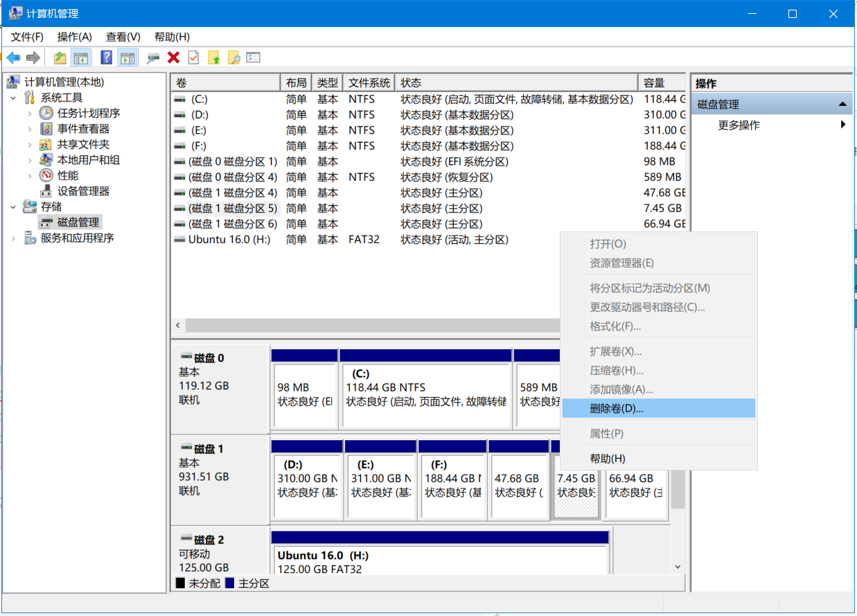Screen dimensions: 857x616
Task: Click 格式化(F)... in the context menu
Action: [x=658, y=326]
